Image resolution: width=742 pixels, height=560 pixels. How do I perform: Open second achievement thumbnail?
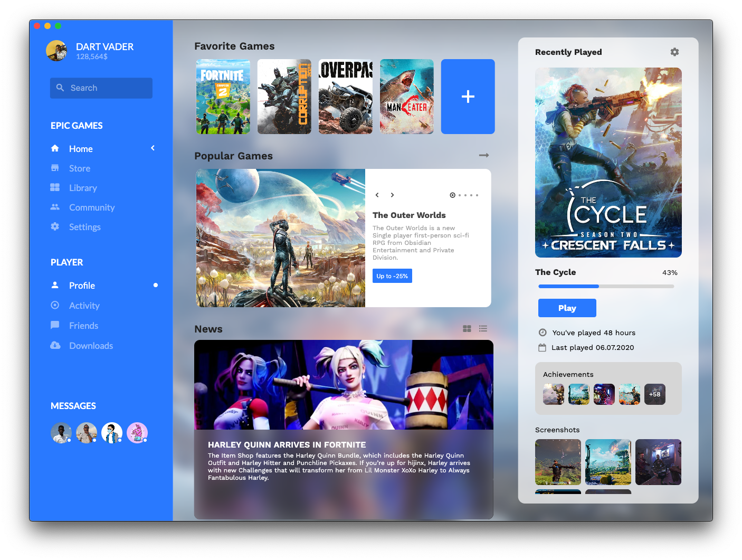[579, 394]
